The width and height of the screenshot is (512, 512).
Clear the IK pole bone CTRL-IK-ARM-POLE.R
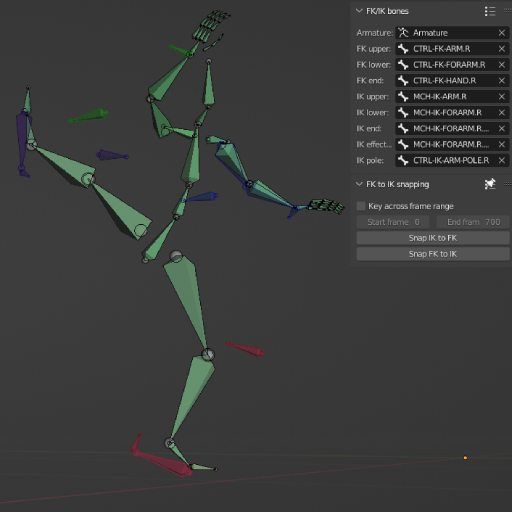point(502,161)
